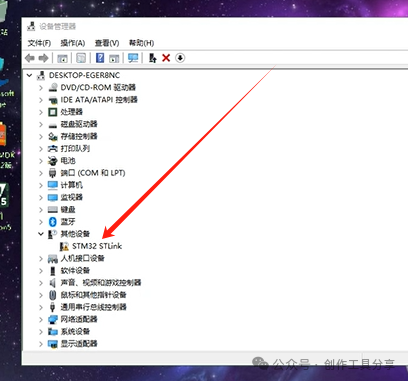Select the 电池 tree row

point(68,161)
